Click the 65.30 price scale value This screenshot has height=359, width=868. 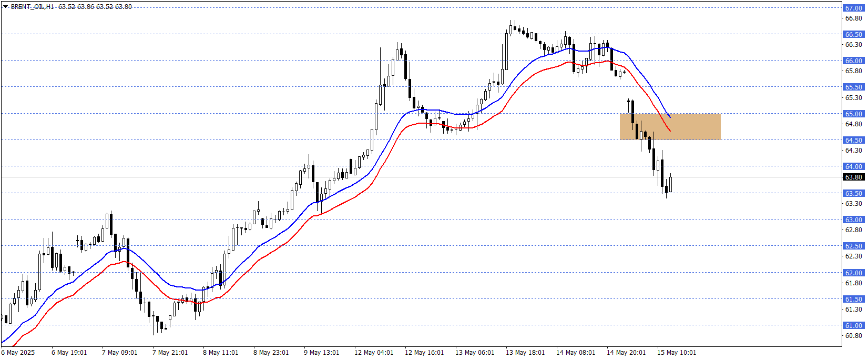pos(853,98)
